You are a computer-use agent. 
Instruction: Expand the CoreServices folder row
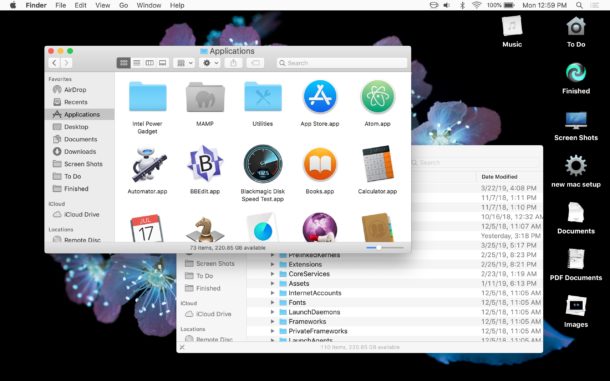pos(273,274)
